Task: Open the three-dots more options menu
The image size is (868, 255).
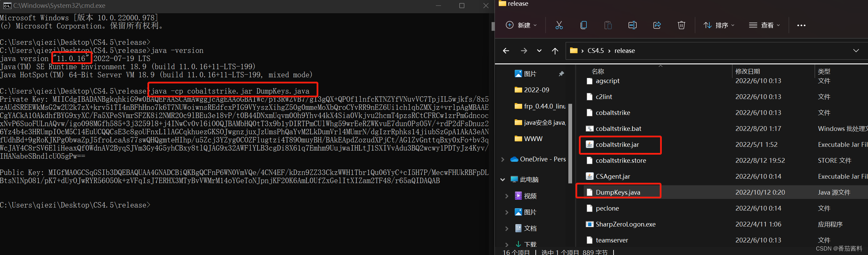Action: pyautogui.click(x=801, y=25)
